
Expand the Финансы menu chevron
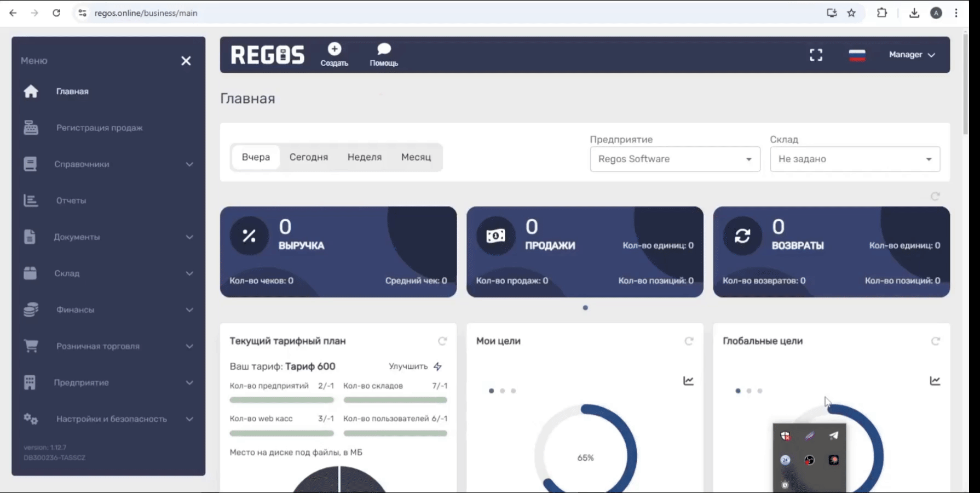pyautogui.click(x=189, y=310)
